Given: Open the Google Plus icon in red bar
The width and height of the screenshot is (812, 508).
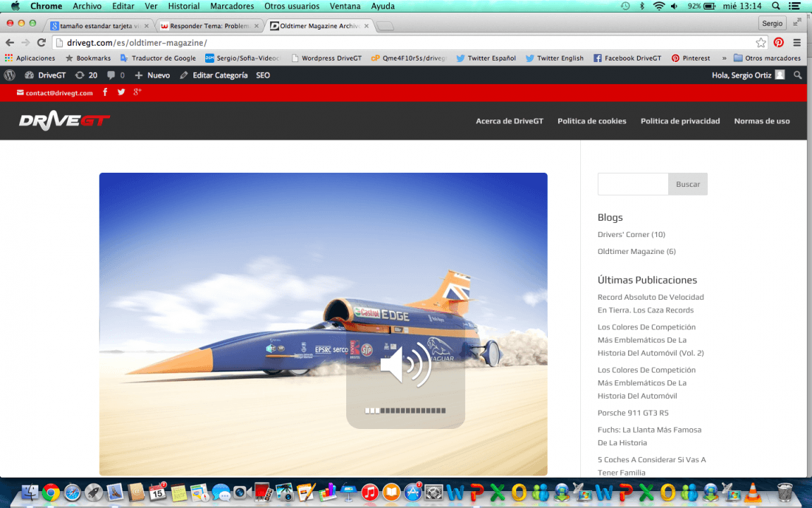Looking at the screenshot, I should (x=137, y=92).
